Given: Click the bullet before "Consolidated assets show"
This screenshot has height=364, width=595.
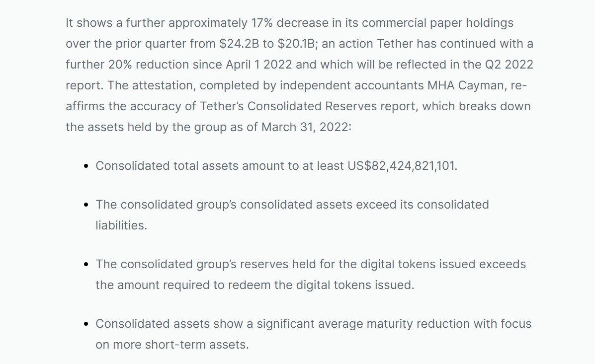Looking at the screenshot, I should (86, 324).
